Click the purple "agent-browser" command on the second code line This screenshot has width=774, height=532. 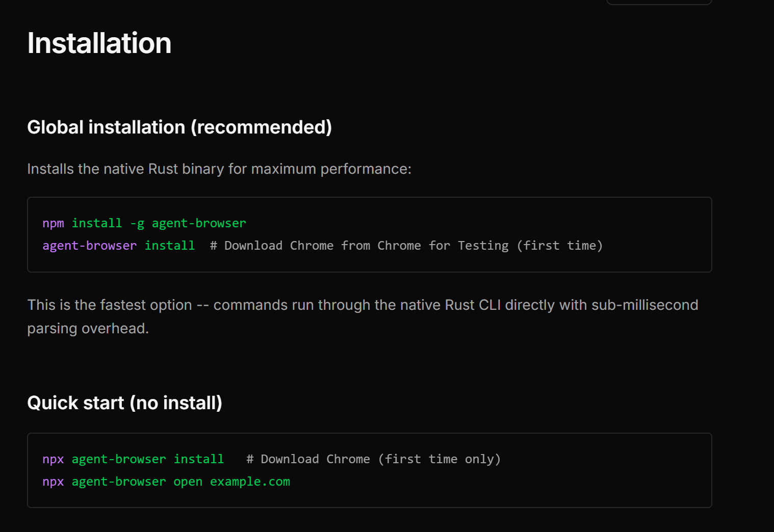pyautogui.click(x=90, y=246)
